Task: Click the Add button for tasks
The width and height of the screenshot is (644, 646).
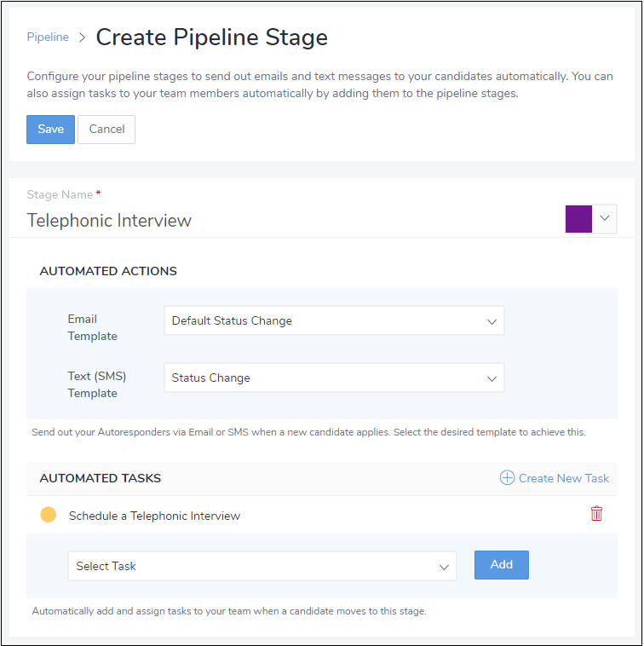Action: tap(501, 565)
